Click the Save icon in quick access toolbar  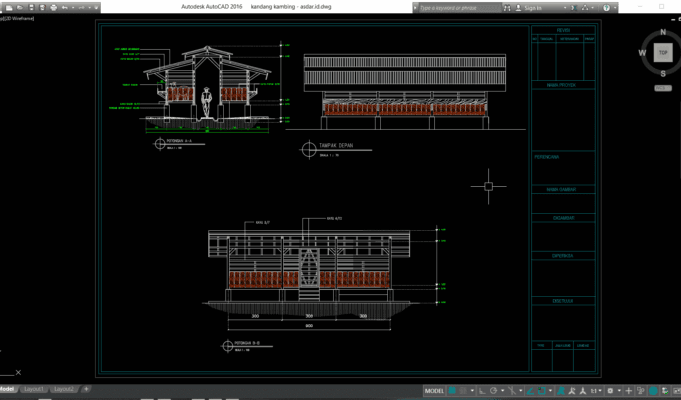(31, 8)
